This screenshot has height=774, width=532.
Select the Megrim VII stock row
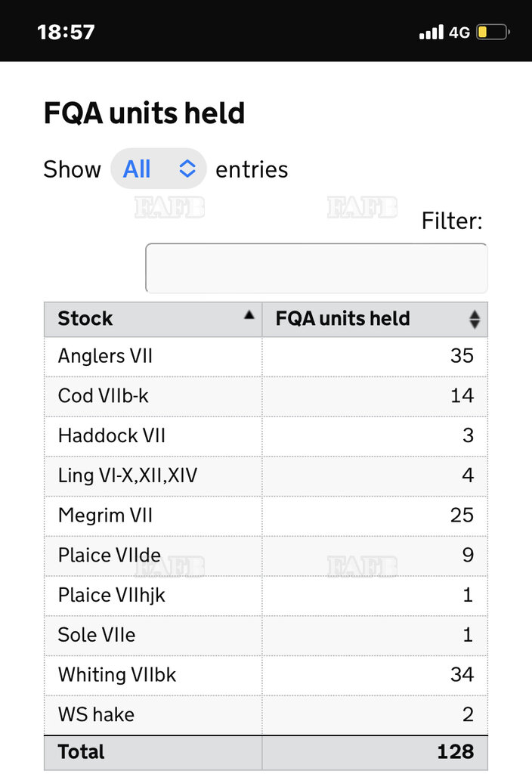pyautogui.click(x=266, y=516)
